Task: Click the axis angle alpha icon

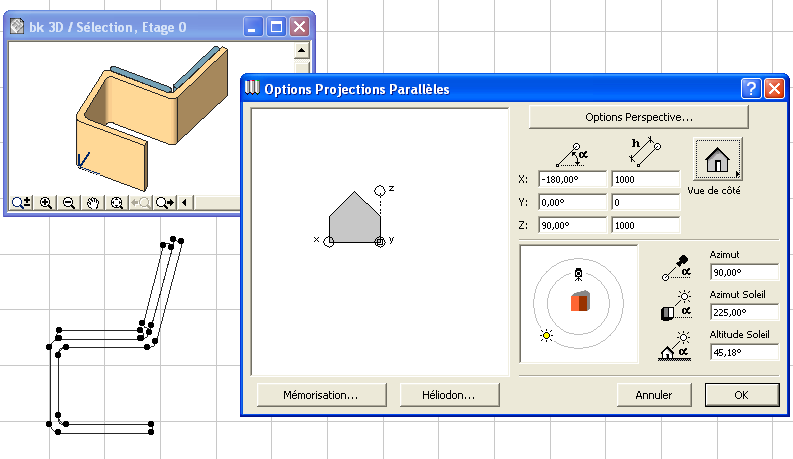Action: tap(572, 155)
